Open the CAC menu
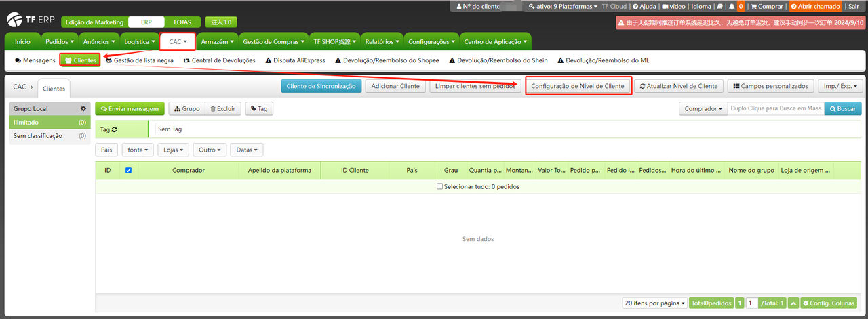Viewport: 868px width, 319px height. (178, 41)
